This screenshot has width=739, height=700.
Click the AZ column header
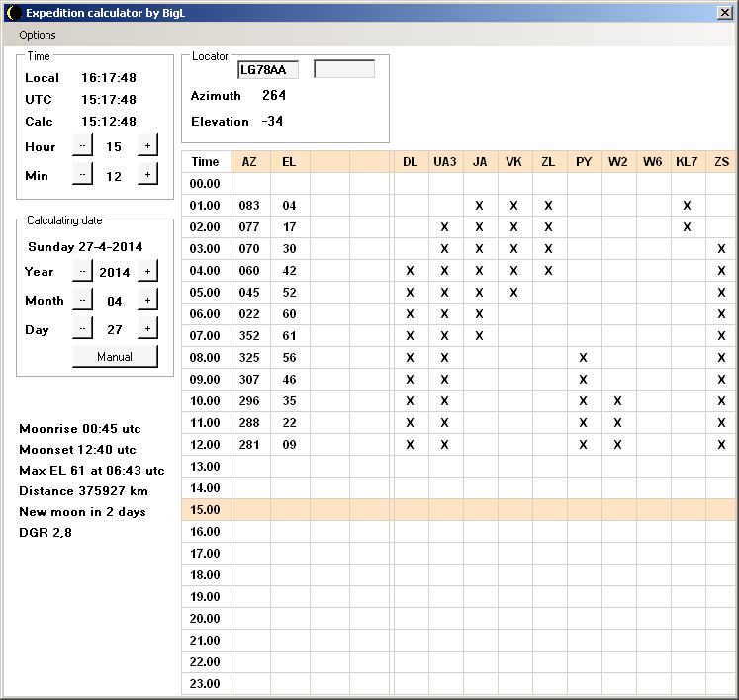point(249,162)
